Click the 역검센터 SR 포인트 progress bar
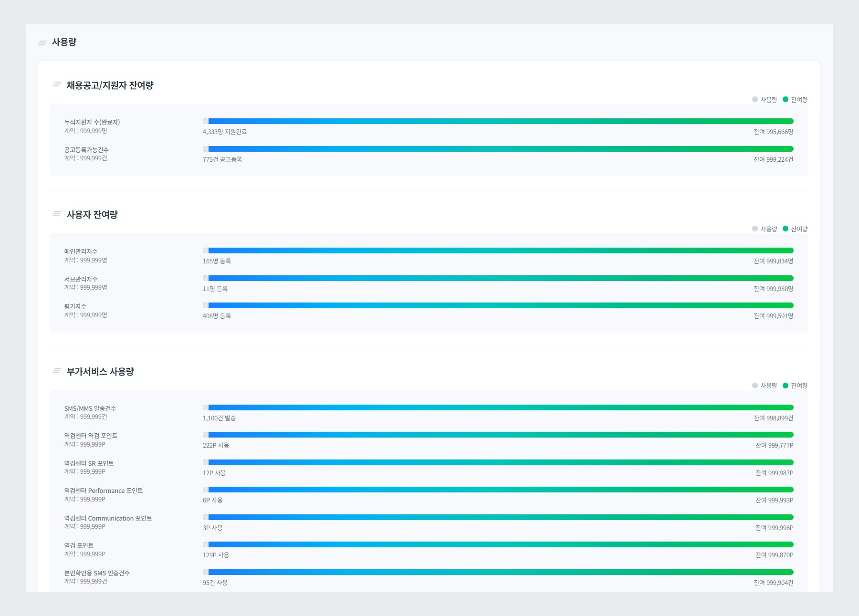The image size is (859, 616). point(498,462)
